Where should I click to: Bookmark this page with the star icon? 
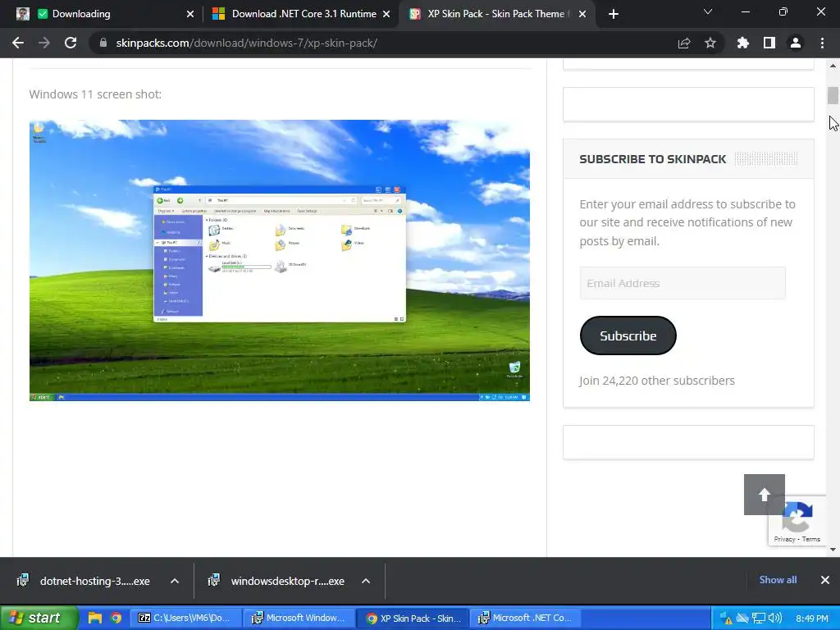[710, 43]
